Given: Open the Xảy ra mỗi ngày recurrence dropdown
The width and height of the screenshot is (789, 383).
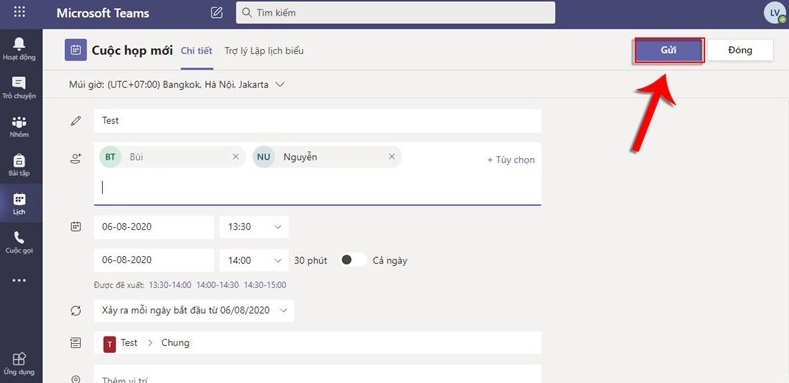Looking at the screenshot, I should pyautogui.click(x=194, y=311).
